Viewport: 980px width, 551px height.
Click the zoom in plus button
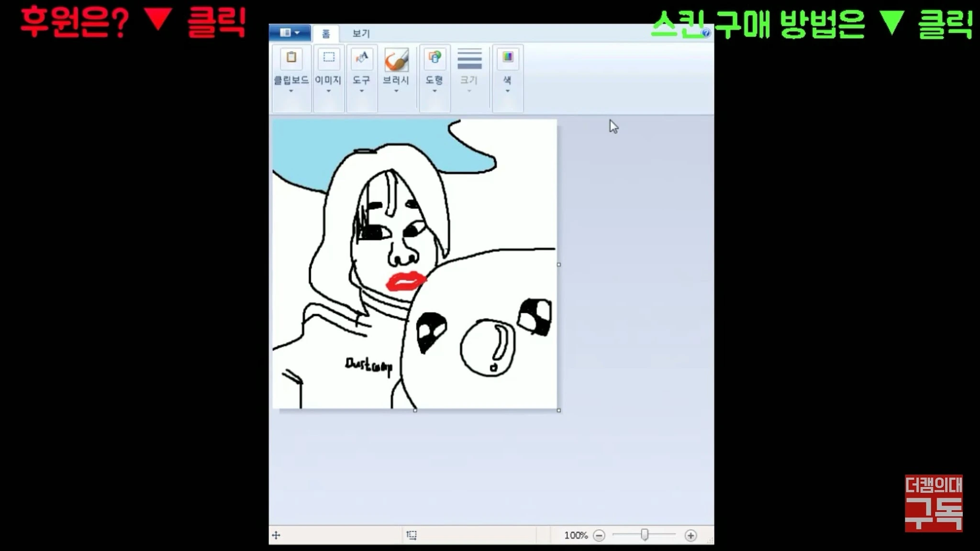click(690, 535)
